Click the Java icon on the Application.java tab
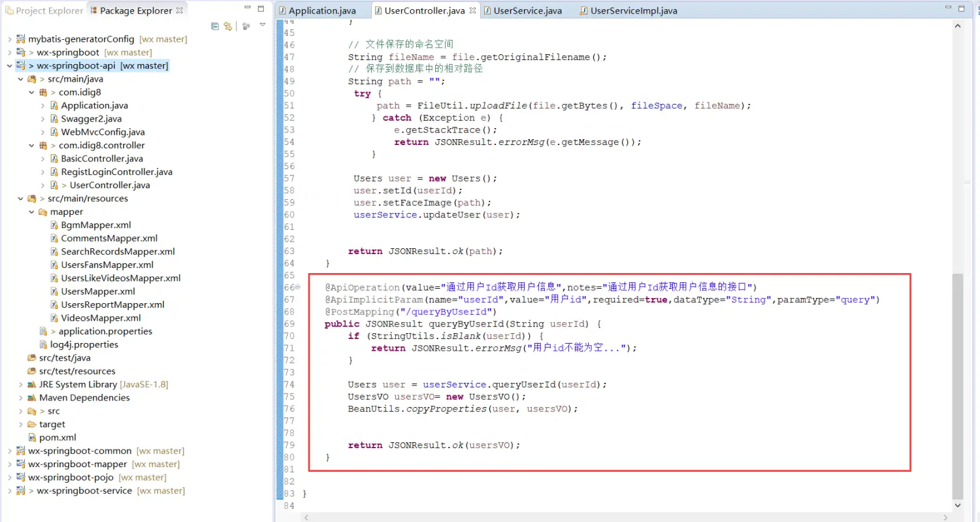Viewport: 980px width, 522px height. (282, 10)
